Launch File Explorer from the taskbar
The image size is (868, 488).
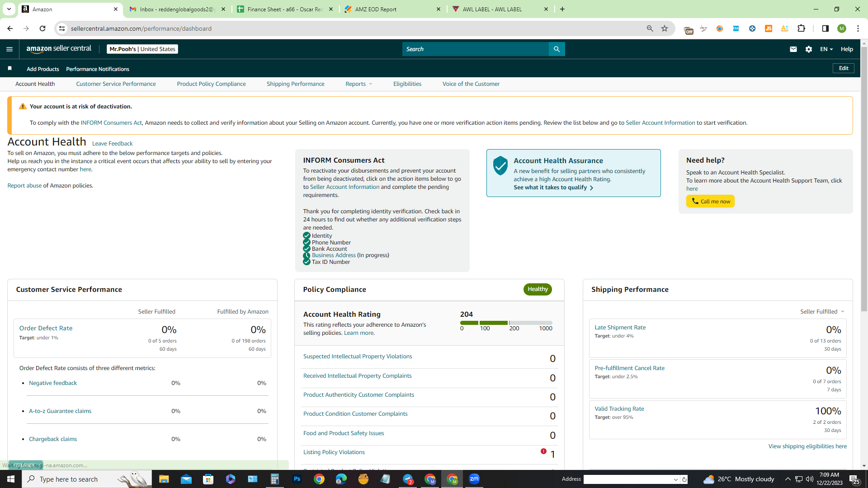(x=164, y=479)
